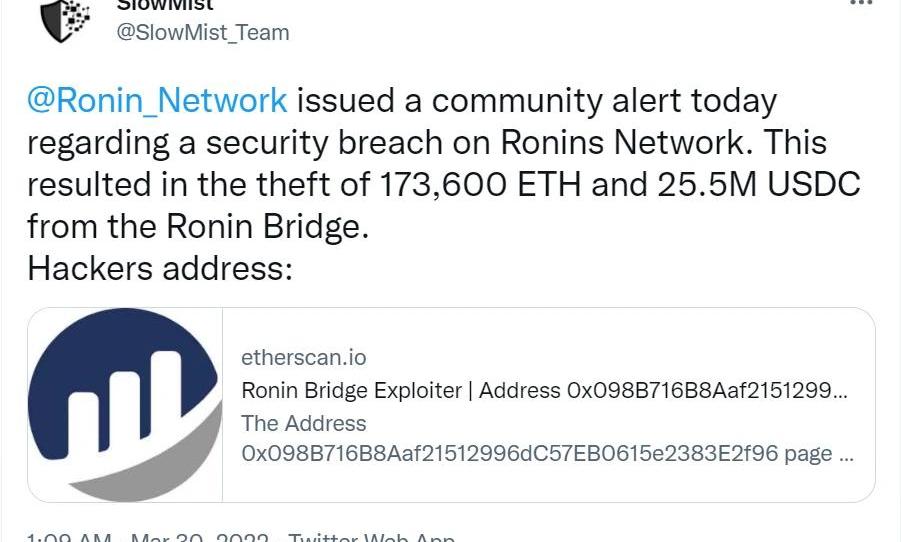The width and height of the screenshot is (901, 542).
Task: Visit the @SlowMist_Team handle
Action: tap(203, 33)
